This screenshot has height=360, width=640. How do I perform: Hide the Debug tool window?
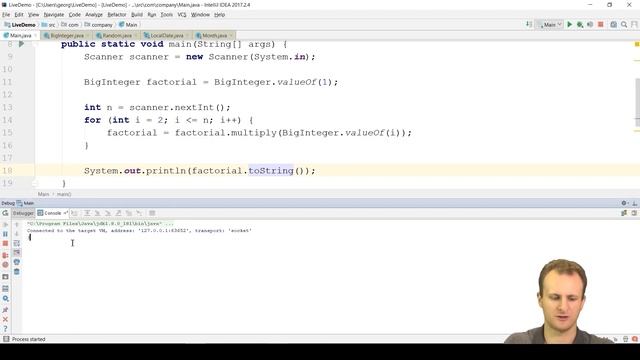[634, 203]
